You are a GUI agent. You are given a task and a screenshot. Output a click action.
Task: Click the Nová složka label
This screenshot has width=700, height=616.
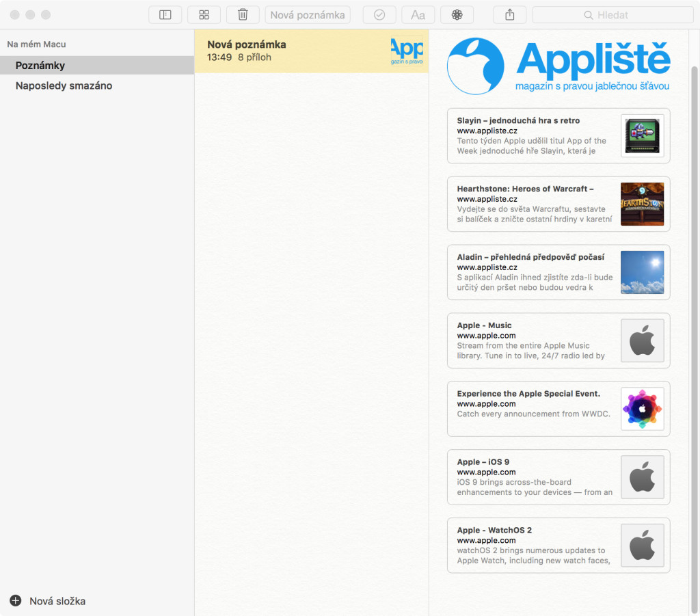[x=57, y=601]
